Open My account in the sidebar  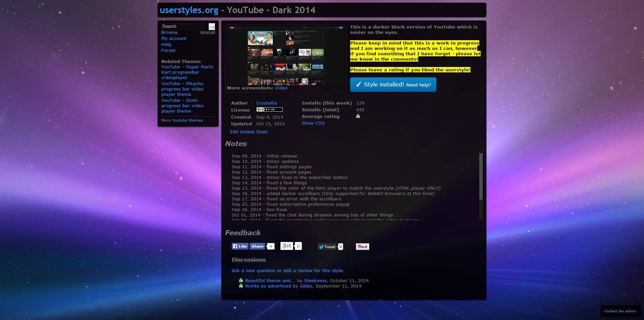[174, 39]
